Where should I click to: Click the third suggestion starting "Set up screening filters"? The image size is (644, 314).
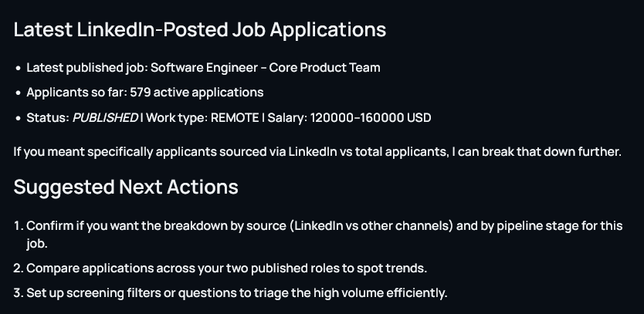pos(236,293)
